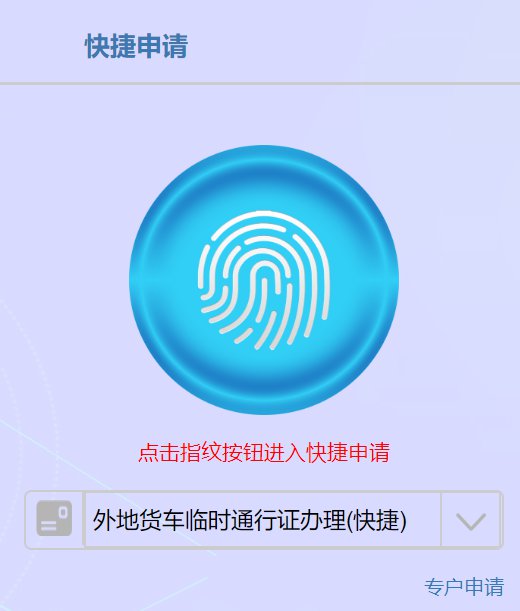The width and height of the screenshot is (520, 611).
Task: Switch to 专户申请 mode
Action: point(464,587)
